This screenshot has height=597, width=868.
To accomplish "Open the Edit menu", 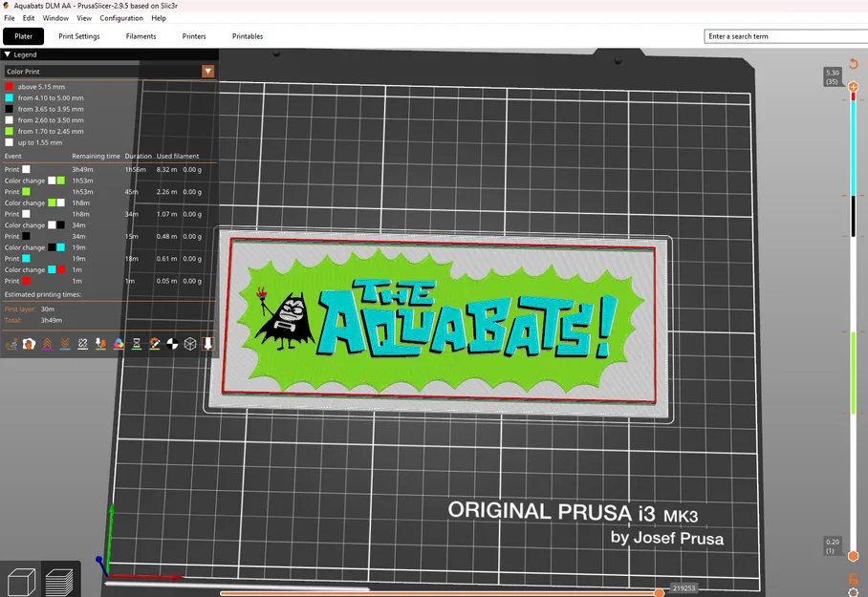I will tap(29, 18).
